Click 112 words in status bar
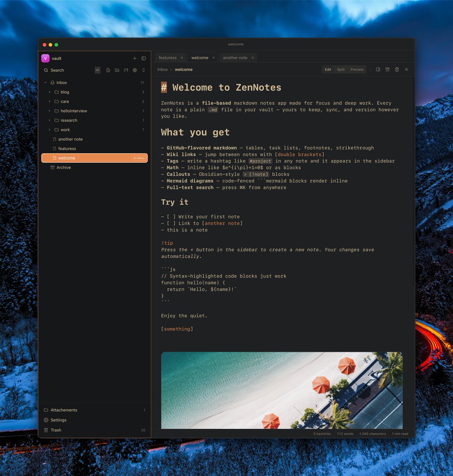Viewport: 453px width, 476px height. (x=345, y=434)
